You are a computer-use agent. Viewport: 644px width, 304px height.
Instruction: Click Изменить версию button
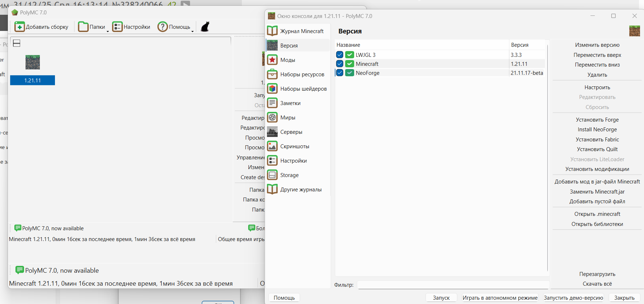(597, 45)
